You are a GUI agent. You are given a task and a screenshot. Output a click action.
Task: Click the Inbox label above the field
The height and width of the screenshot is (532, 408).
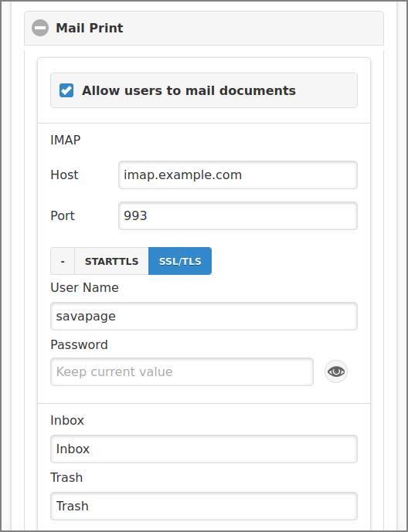67,420
